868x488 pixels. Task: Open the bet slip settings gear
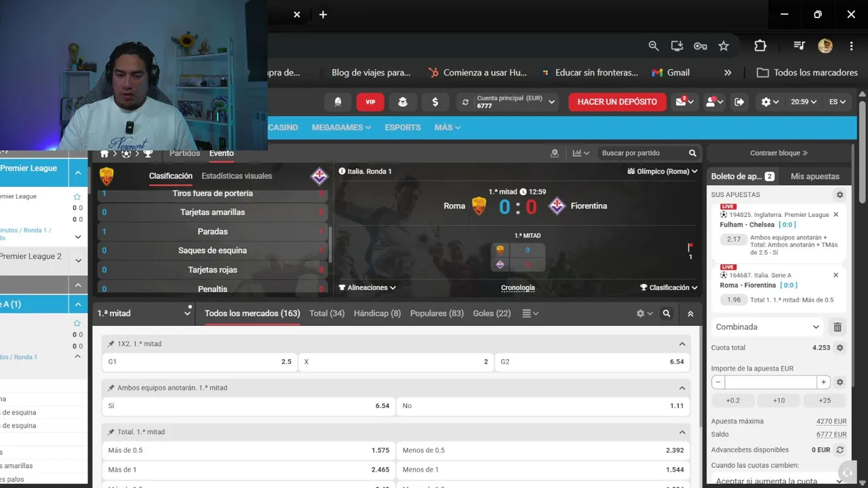pyautogui.click(x=840, y=195)
